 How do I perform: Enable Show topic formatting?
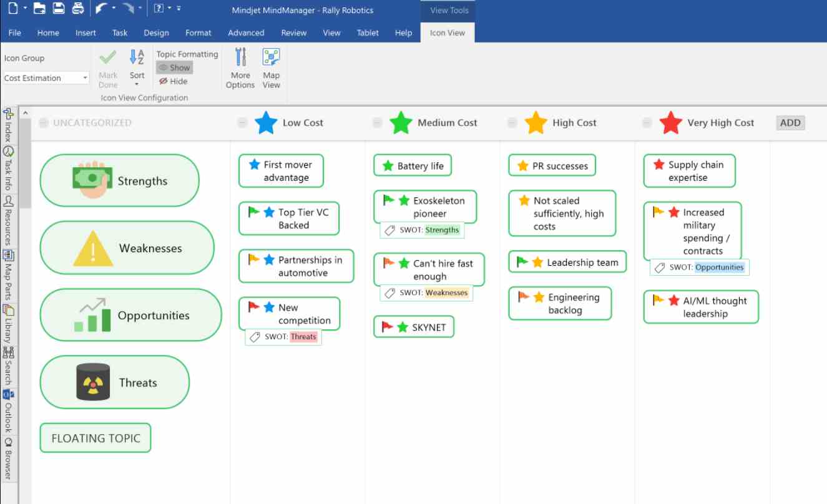pyautogui.click(x=174, y=67)
